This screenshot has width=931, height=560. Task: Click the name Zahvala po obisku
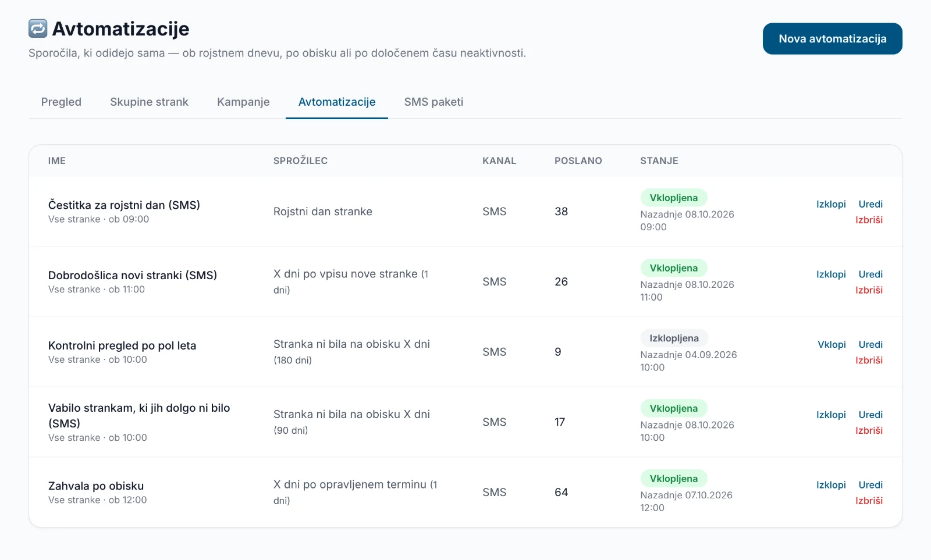pos(96,486)
